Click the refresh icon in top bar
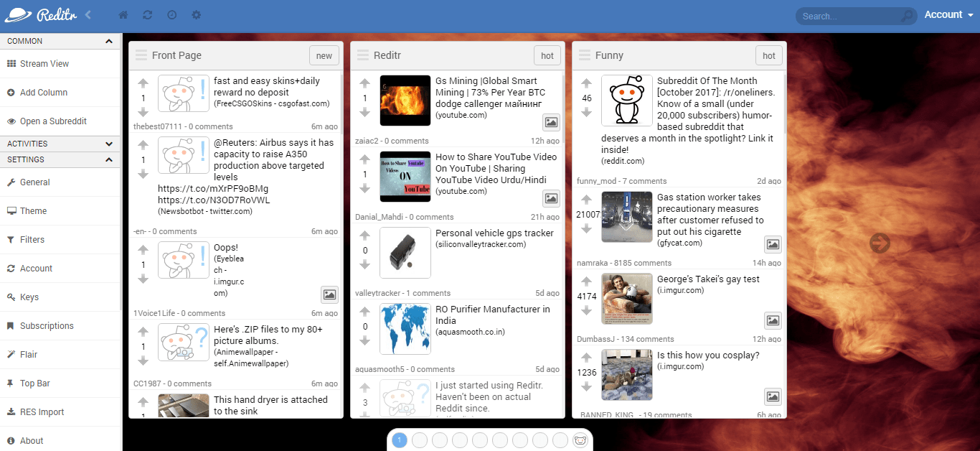 (148, 14)
